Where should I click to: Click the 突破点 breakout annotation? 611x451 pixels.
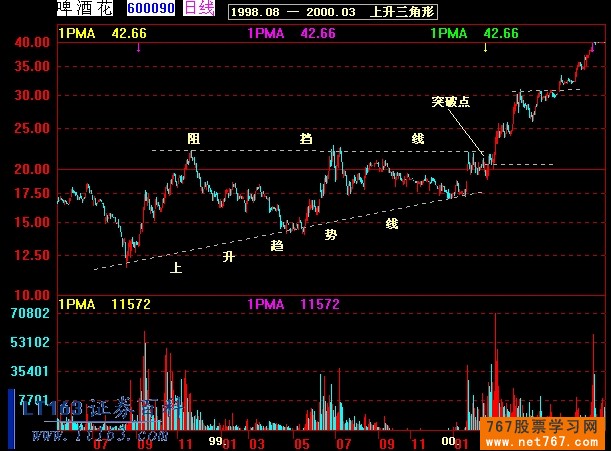coord(451,102)
